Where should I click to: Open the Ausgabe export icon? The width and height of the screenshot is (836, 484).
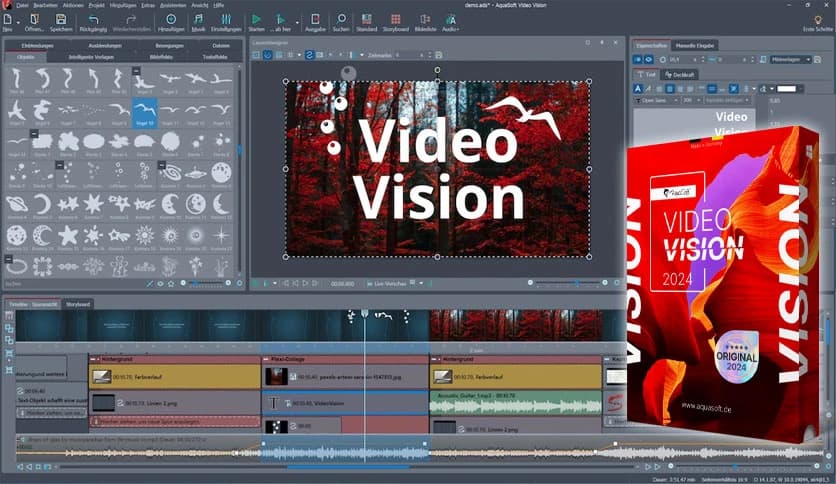coord(315,19)
